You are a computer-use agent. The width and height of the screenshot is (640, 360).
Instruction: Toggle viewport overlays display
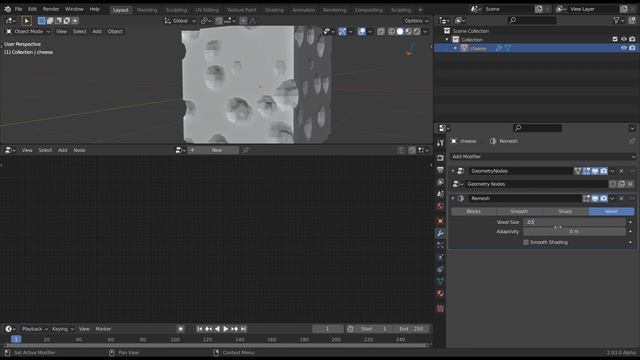click(362, 31)
